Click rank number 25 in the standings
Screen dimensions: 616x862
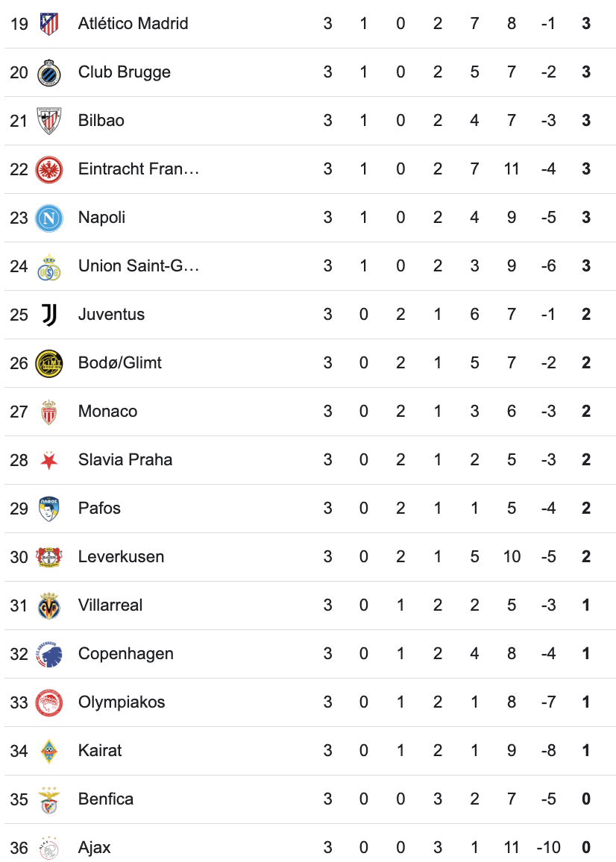(19, 315)
